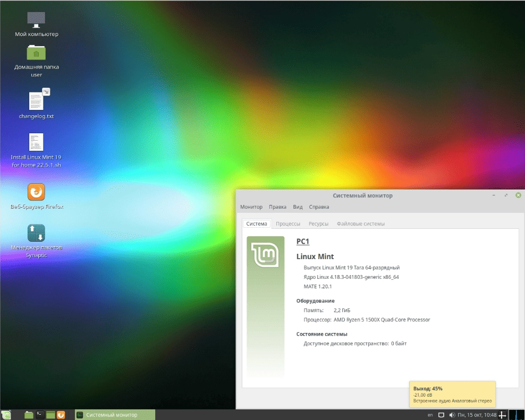Open the file manager from panel launcher
The width and height of the screenshot is (525, 420).
[x=29, y=415]
